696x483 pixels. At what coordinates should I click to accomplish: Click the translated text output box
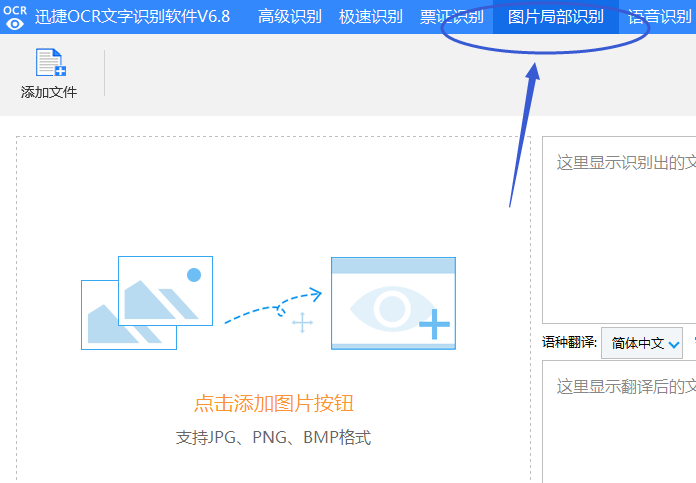pos(619,422)
